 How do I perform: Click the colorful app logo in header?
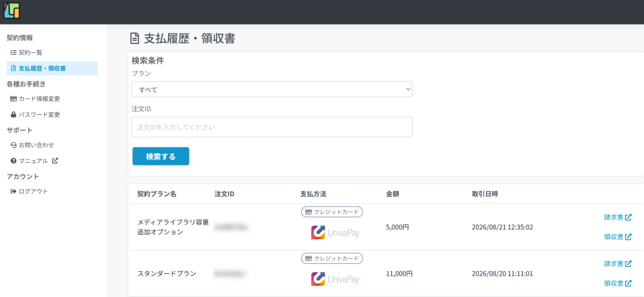click(11, 10)
